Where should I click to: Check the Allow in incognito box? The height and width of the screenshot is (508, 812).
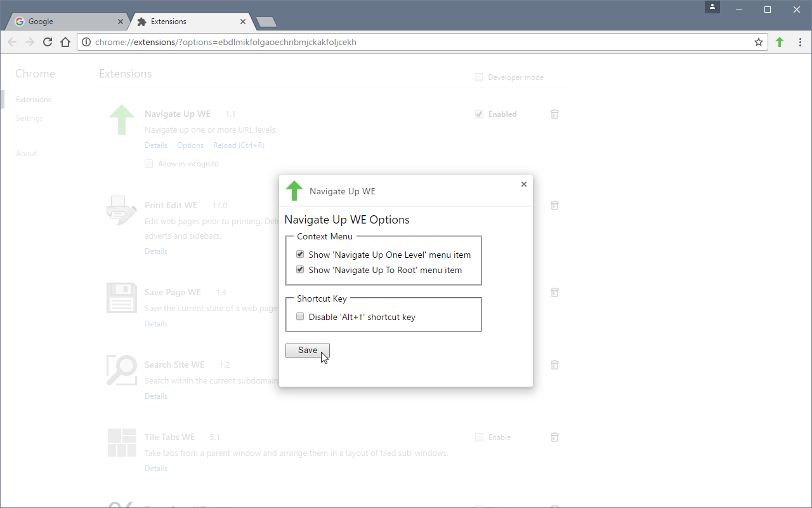(x=148, y=163)
